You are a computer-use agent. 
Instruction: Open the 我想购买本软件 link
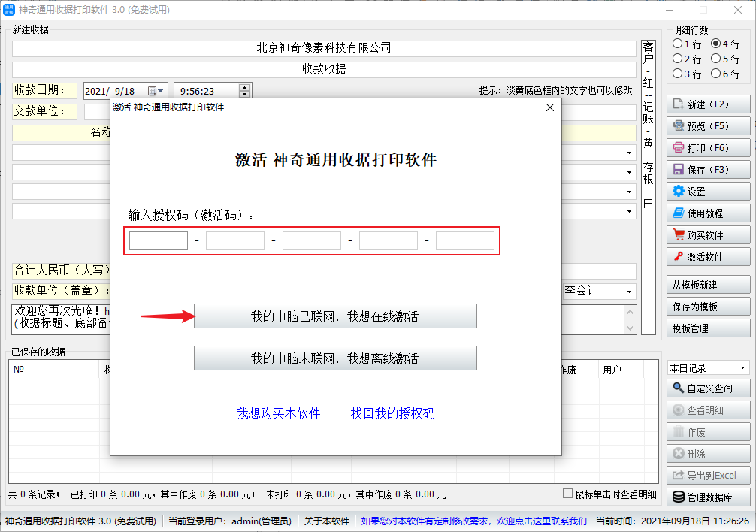[x=279, y=413]
